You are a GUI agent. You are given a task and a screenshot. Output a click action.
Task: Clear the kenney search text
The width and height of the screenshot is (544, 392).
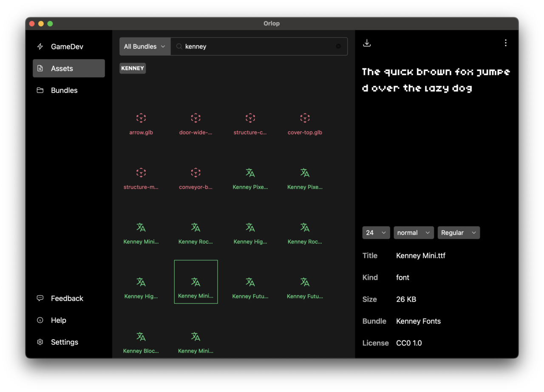pos(338,46)
